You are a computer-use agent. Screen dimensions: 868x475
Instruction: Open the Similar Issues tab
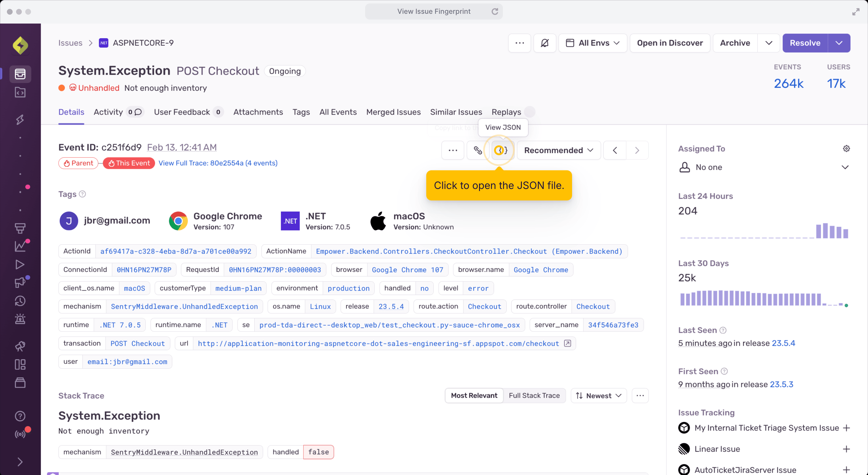(x=456, y=112)
